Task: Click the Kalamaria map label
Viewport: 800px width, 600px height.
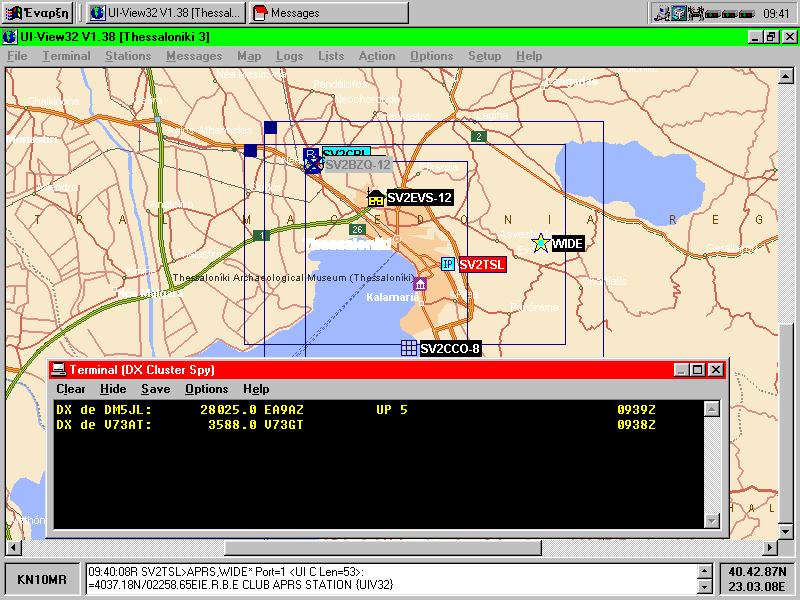Action: (392, 297)
